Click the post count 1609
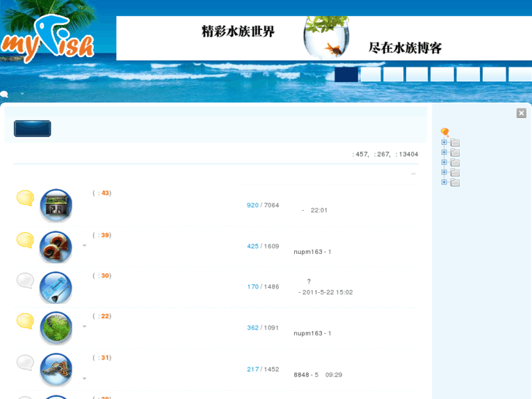The image size is (532, 399). 271,246
